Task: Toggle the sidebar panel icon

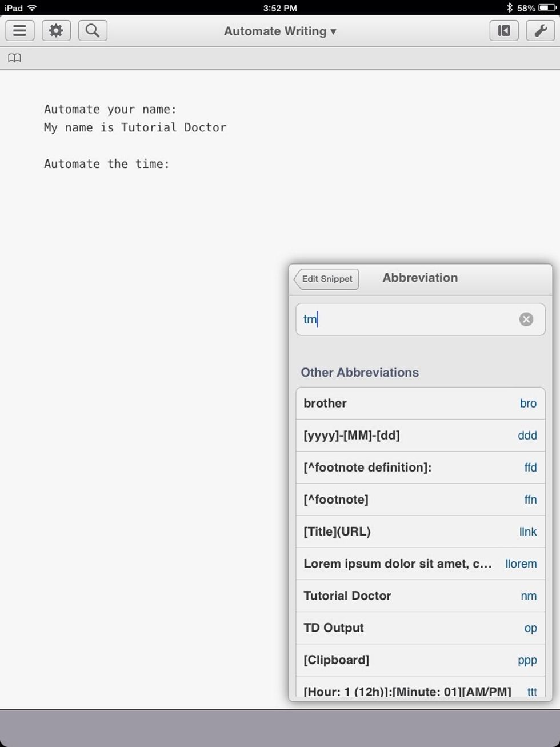Action: 504,31
